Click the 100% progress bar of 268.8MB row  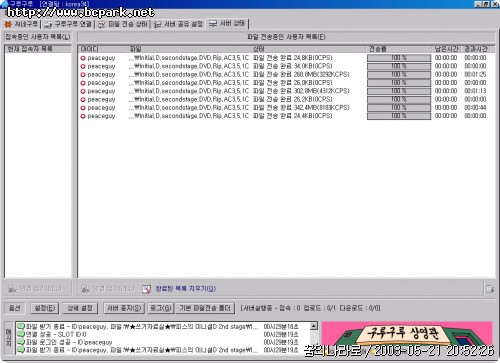[399, 75]
